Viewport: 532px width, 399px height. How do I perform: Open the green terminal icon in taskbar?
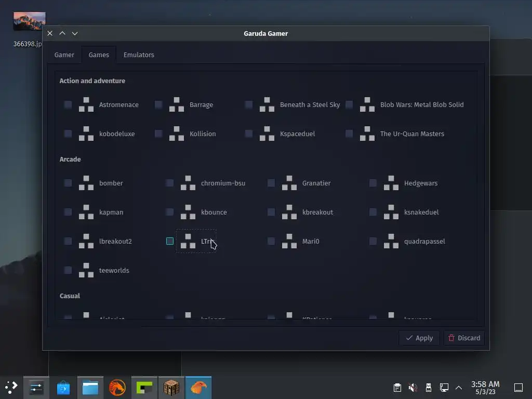click(144, 388)
